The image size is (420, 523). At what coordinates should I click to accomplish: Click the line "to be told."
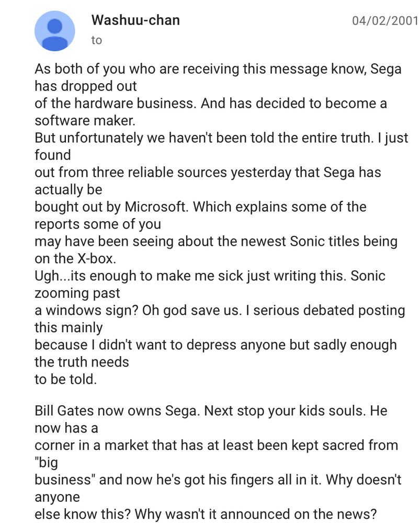(66, 380)
